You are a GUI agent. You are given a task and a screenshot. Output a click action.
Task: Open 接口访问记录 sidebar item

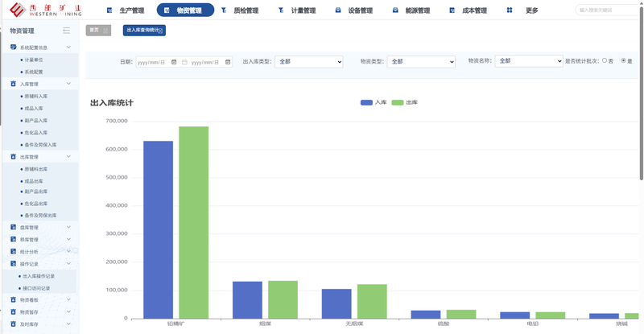click(x=36, y=288)
